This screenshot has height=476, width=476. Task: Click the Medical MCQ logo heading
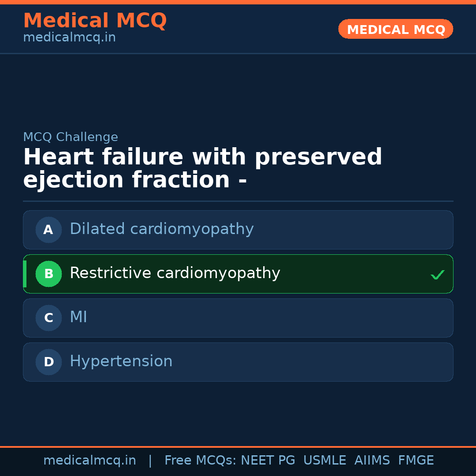pyautogui.click(x=95, y=20)
